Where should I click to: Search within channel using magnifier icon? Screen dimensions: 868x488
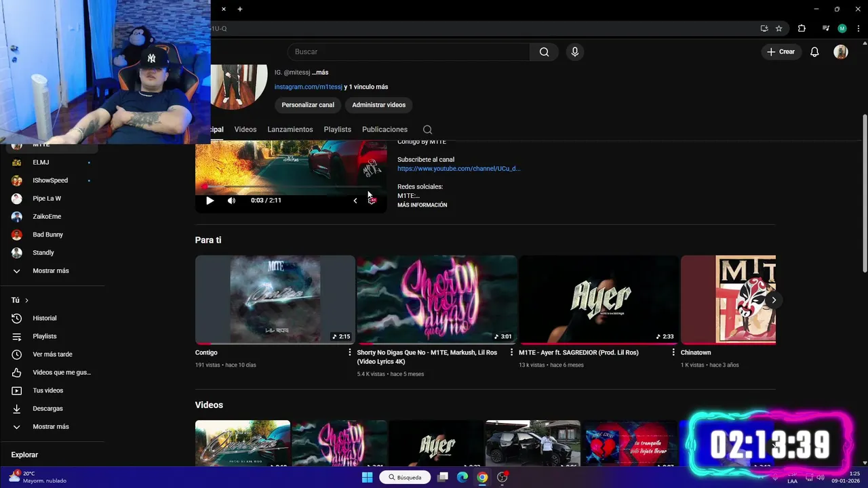(427, 129)
